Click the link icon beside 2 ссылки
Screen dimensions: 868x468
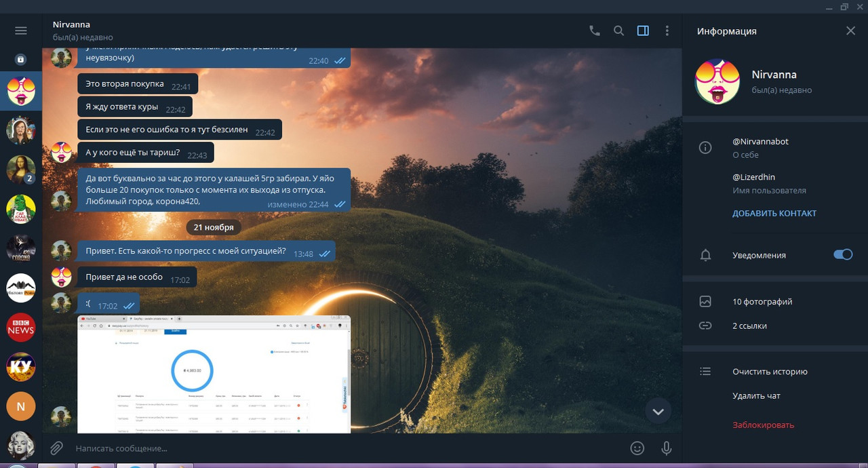(x=705, y=326)
